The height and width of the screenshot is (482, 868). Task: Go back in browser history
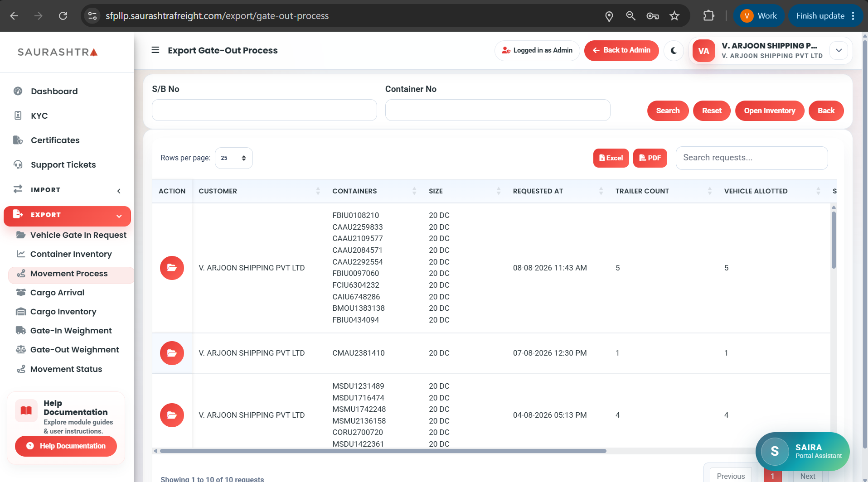15,16
